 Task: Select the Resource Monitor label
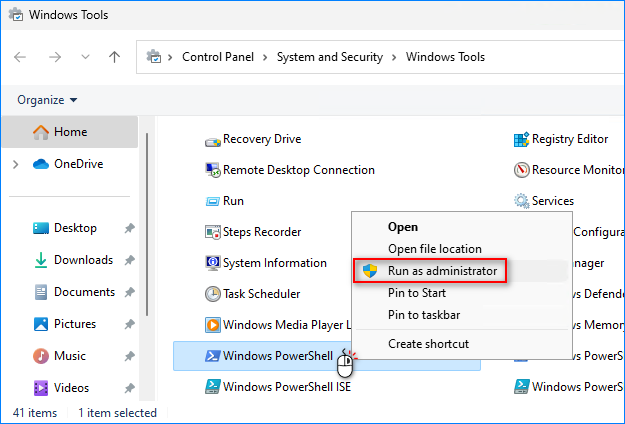pyautogui.click(x=578, y=170)
